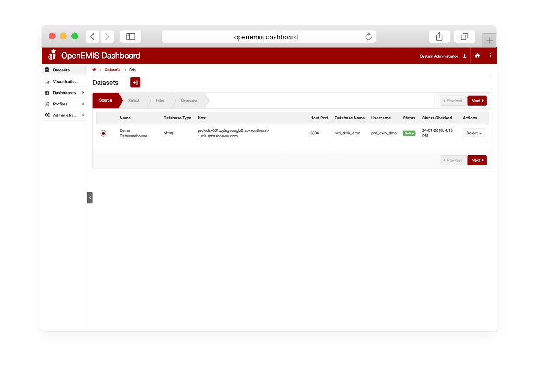Click the Database Name column header
Image resolution: width=538 pixels, height=392 pixels.
(349, 118)
